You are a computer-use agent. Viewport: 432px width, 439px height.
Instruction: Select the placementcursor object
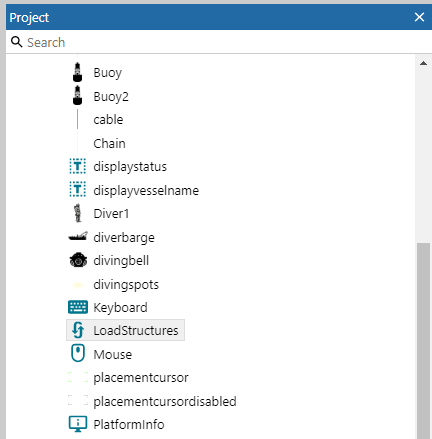pos(141,378)
